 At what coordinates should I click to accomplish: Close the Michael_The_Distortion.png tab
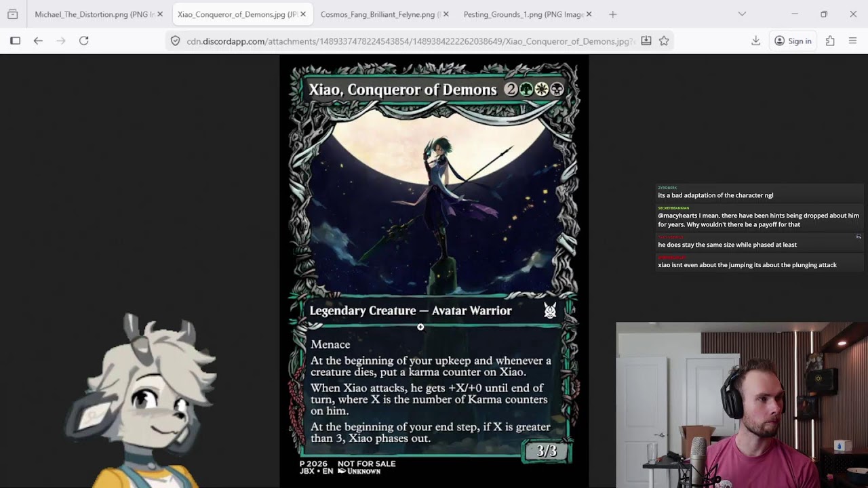click(x=160, y=14)
